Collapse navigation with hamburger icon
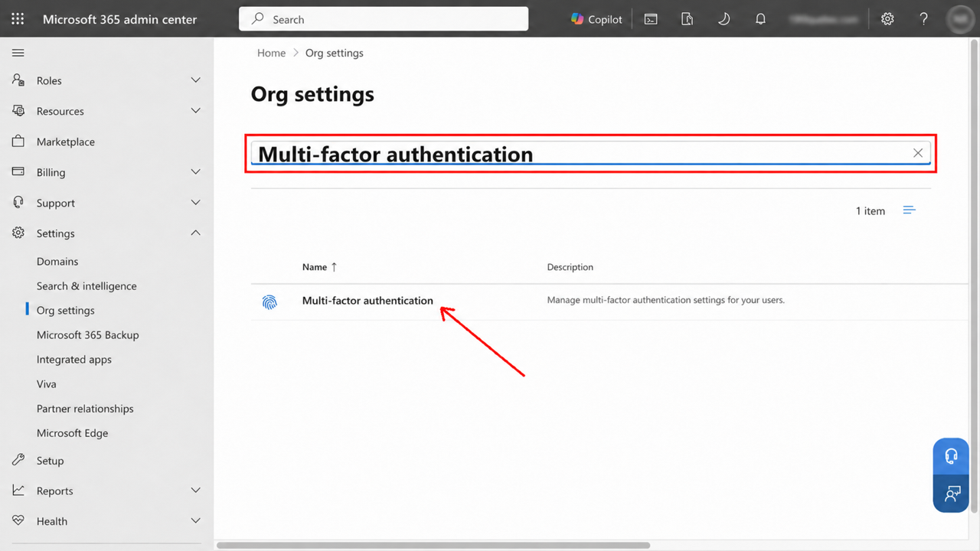The height and width of the screenshot is (551, 980). pyautogui.click(x=18, y=53)
